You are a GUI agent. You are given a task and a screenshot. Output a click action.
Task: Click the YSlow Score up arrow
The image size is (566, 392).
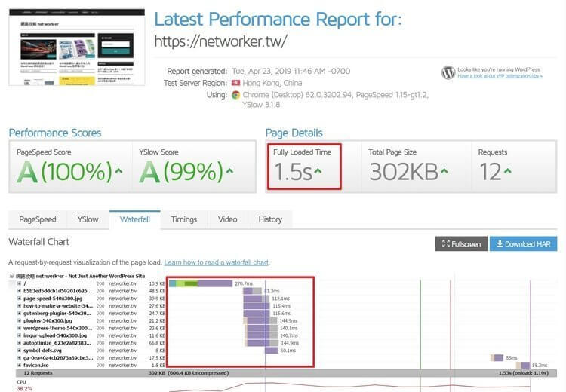point(229,170)
